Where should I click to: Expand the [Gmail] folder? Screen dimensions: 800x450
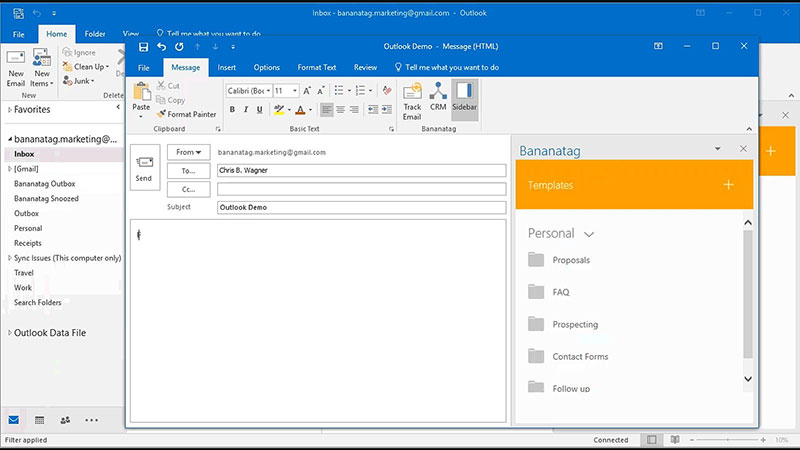(x=10, y=168)
